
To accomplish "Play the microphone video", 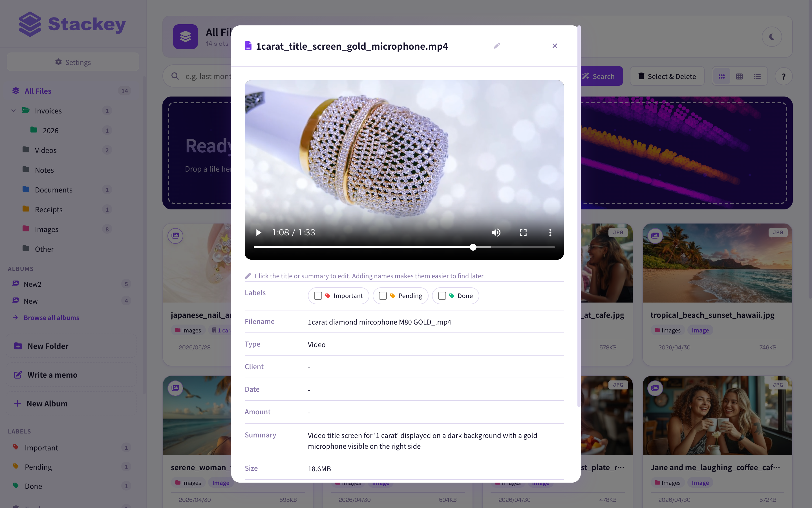I will [258, 233].
